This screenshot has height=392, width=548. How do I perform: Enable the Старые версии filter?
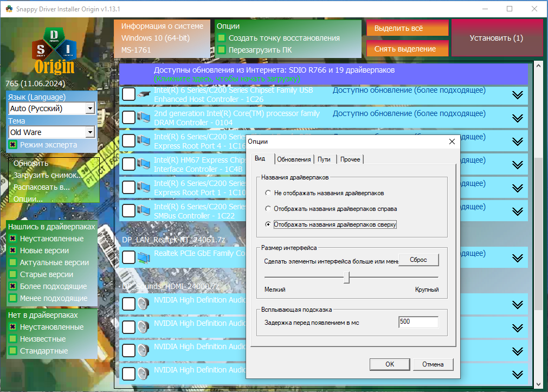[13, 274]
